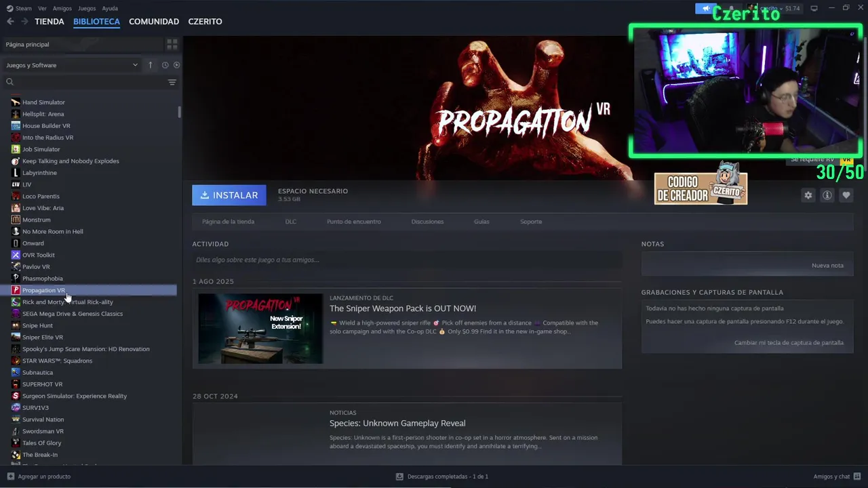
Task: Show recent games via clock icon
Action: pos(165,65)
